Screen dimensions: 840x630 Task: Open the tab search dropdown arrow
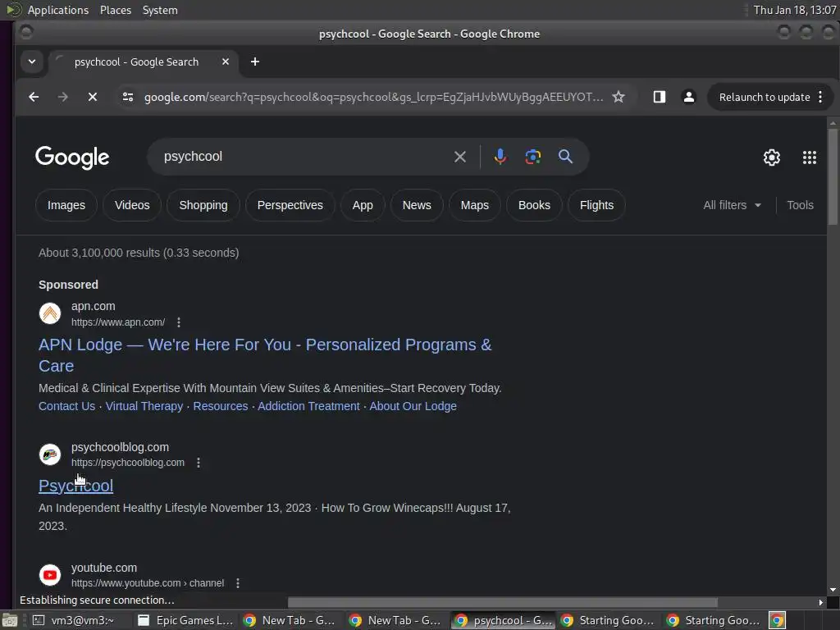(32, 62)
